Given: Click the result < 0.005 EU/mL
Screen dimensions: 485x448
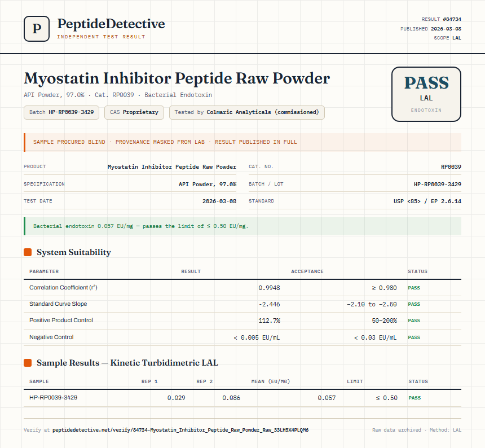Looking at the screenshot, I should click(x=257, y=337).
